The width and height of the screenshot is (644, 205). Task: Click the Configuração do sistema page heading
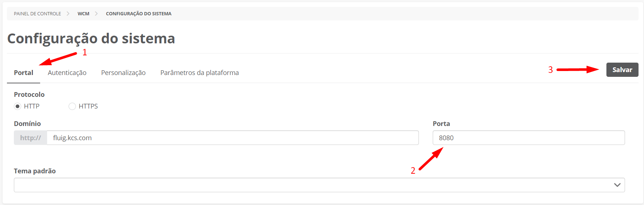click(x=91, y=39)
